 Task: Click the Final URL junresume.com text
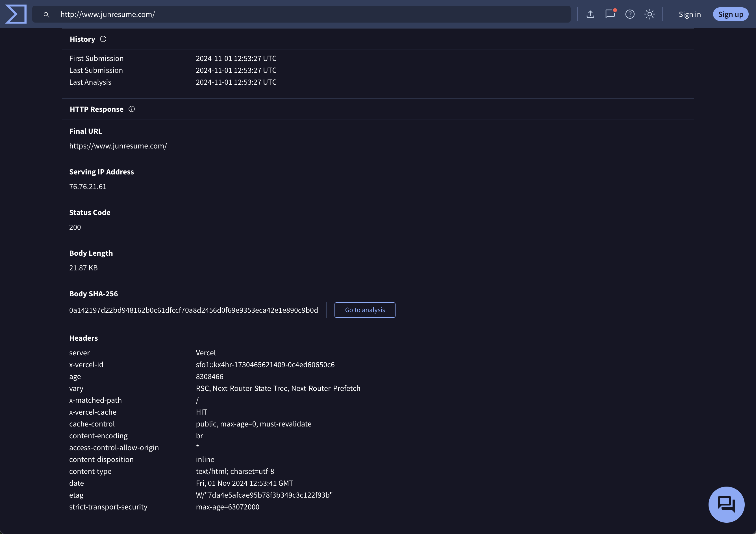pos(118,146)
